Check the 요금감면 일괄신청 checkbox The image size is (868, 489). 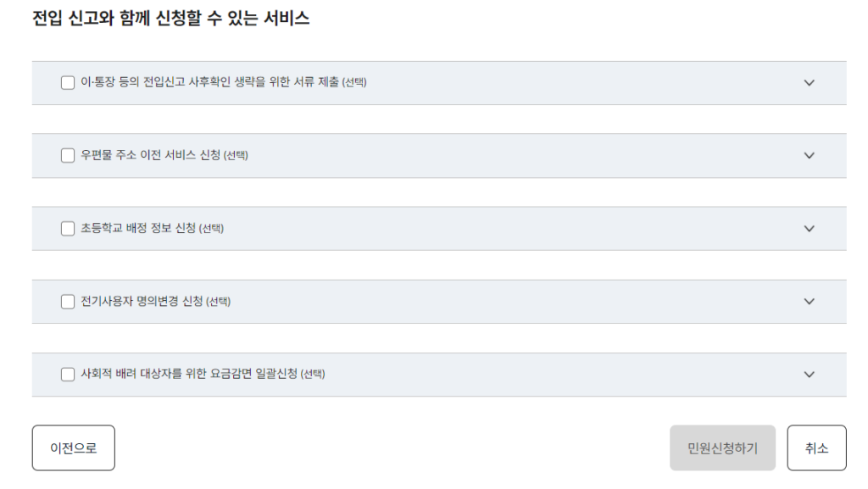point(67,374)
